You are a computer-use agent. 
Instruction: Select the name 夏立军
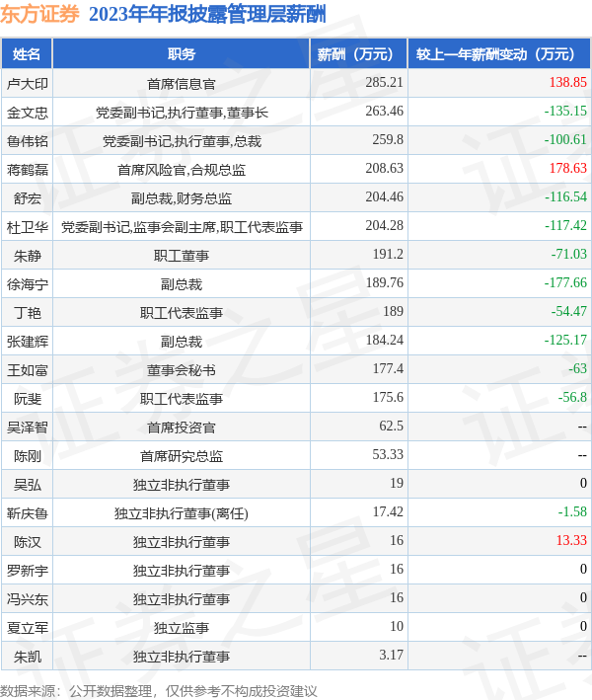pyautogui.click(x=28, y=628)
